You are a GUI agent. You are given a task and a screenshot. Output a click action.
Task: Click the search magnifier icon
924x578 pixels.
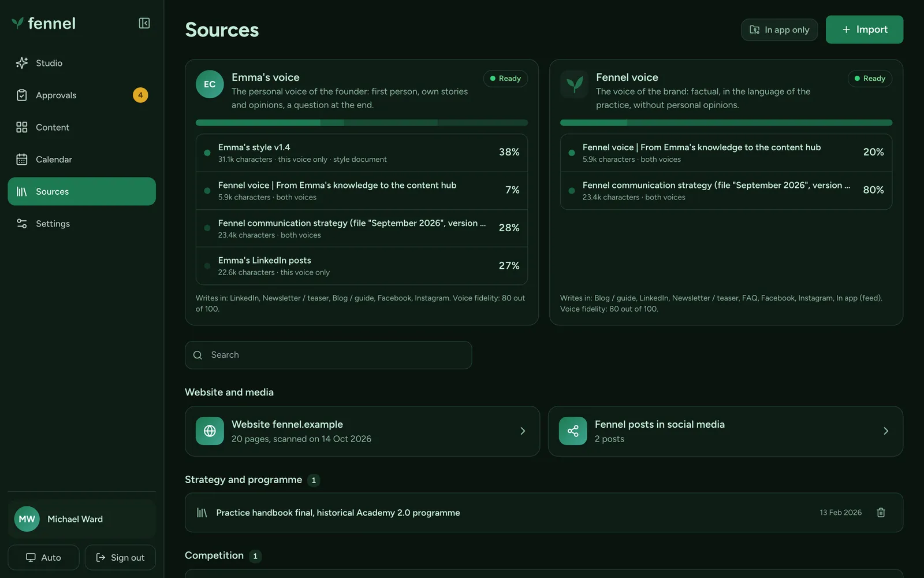198,355
